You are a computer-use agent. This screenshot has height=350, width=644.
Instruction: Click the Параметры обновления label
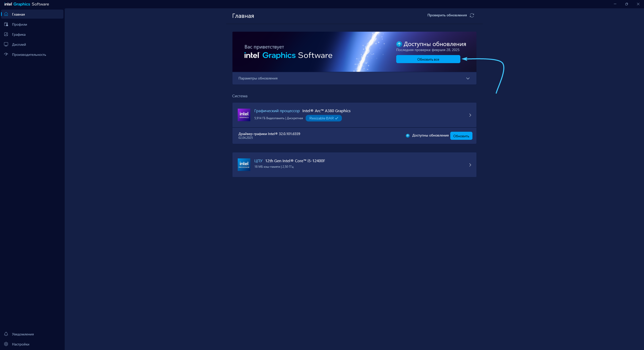258,78
